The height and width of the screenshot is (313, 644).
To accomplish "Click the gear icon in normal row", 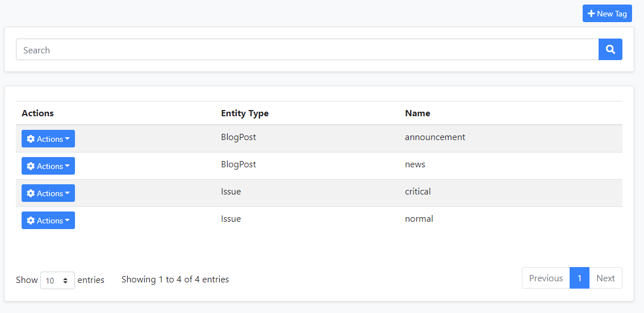I will pyautogui.click(x=31, y=221).
